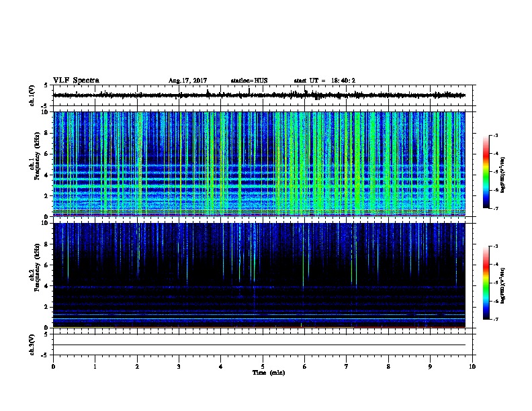532x411 pixels.
Task: Click the "-5" tick on ch.3(V) axis
Action: 45,355
